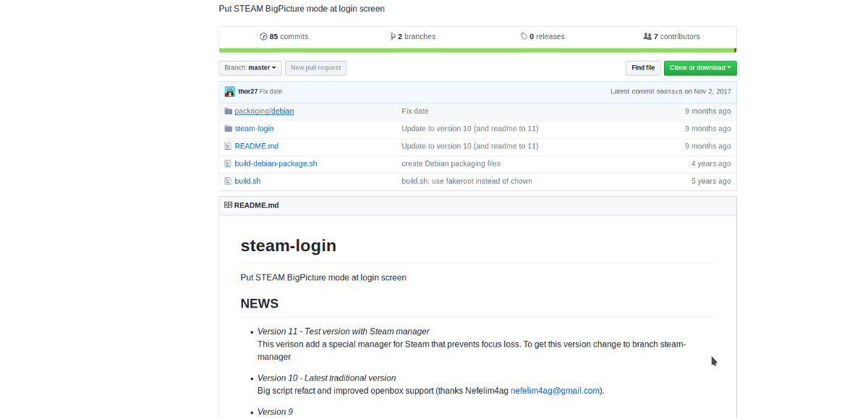868x419 pixels.
Task: Open the steam-login folder
Action: pyautogui.click(x=254, y=129)
